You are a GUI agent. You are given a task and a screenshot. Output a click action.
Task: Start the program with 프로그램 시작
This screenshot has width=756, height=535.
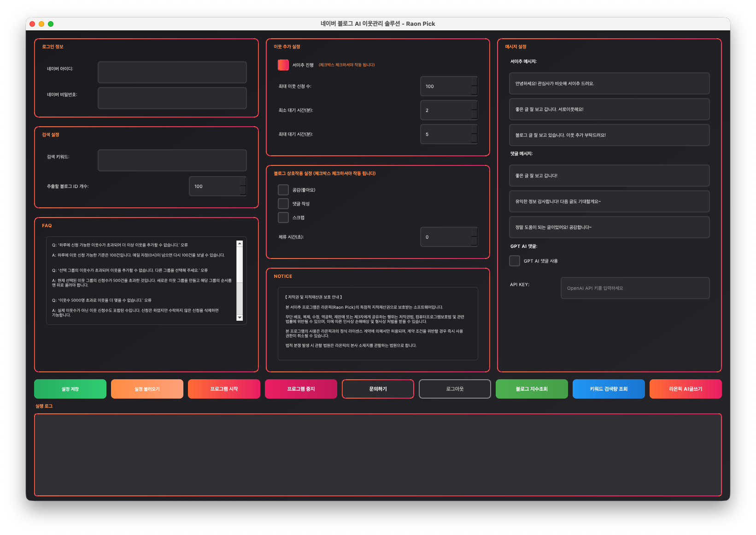(x=224, y=389)
